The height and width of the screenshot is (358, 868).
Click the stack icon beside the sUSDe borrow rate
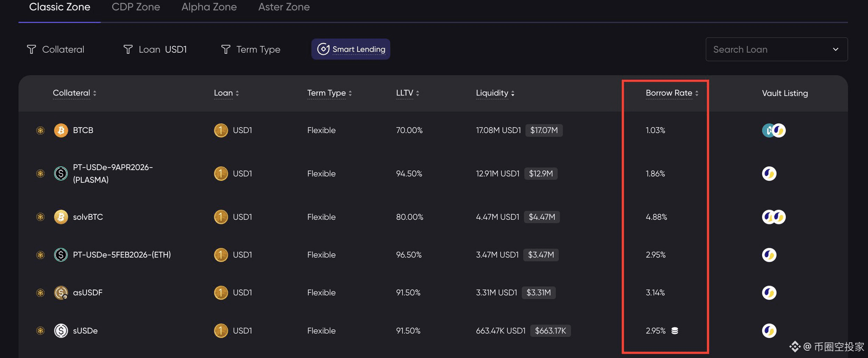coord(675,330)
